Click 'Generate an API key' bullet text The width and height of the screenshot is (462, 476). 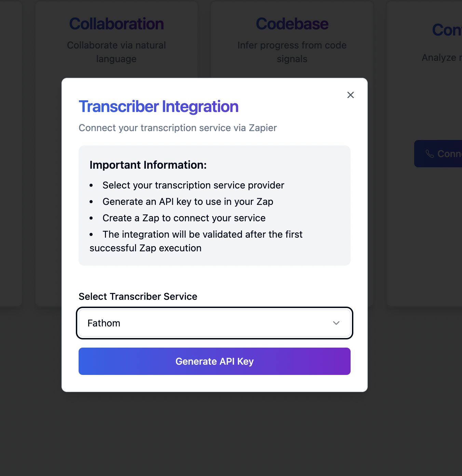tap(188, 201)
